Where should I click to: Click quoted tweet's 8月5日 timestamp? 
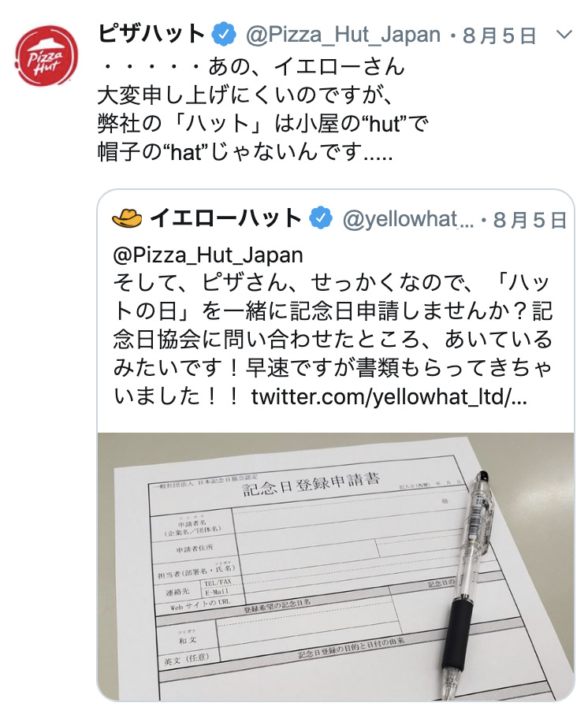coord(530,220)
